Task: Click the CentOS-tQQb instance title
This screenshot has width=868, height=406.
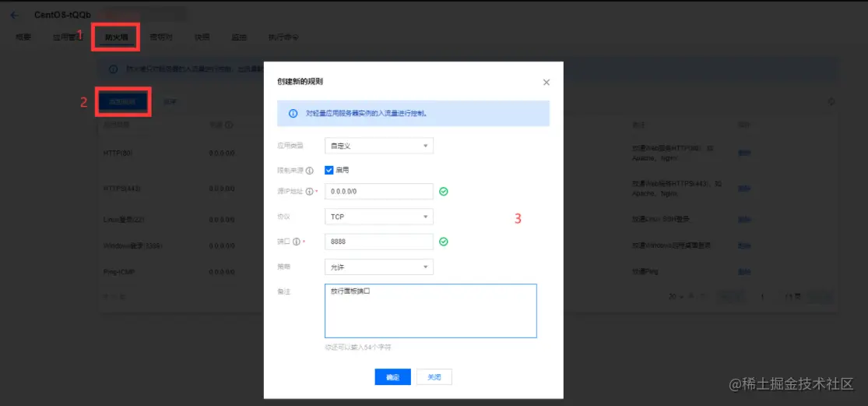Action: point(62,15)
